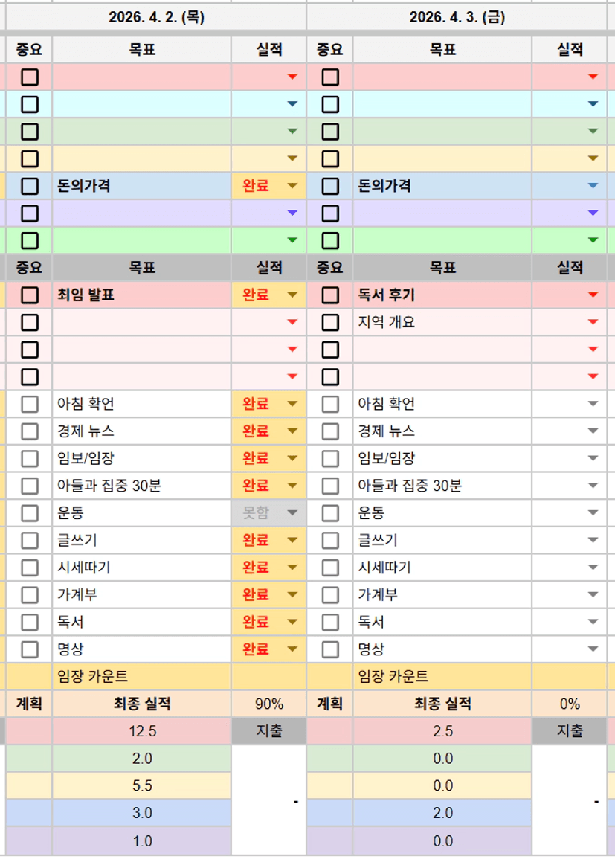Open the 못함 dropdown for 운동
The image size is (615, 868).
tap(292, 513)
